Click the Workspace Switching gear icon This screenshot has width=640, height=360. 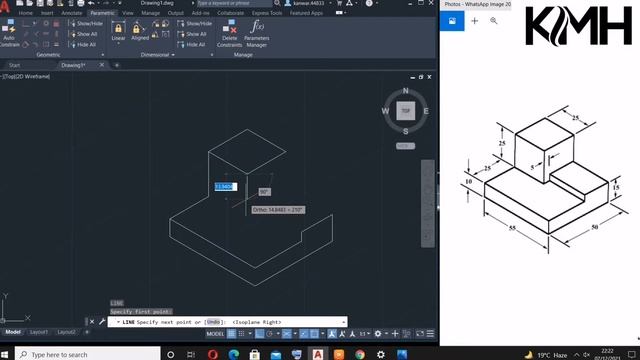point(378,334)
